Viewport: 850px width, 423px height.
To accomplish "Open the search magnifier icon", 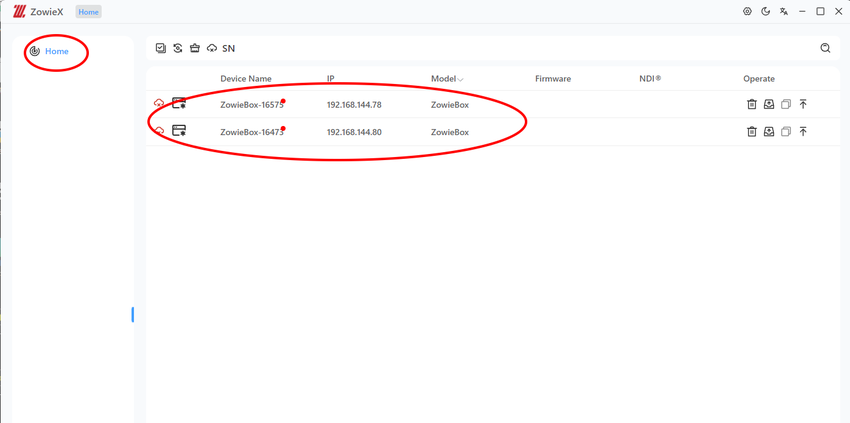I will click(x=825, y=48).
